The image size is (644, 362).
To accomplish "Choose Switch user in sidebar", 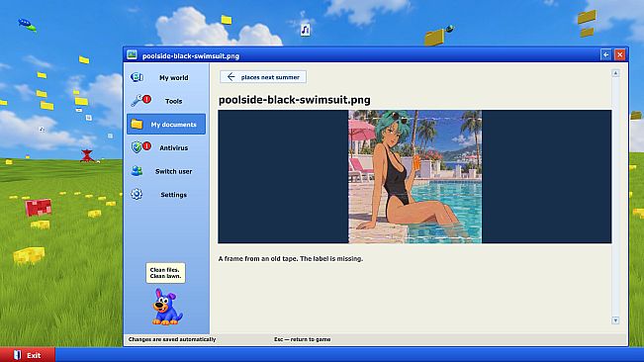I will pos(166,171).
